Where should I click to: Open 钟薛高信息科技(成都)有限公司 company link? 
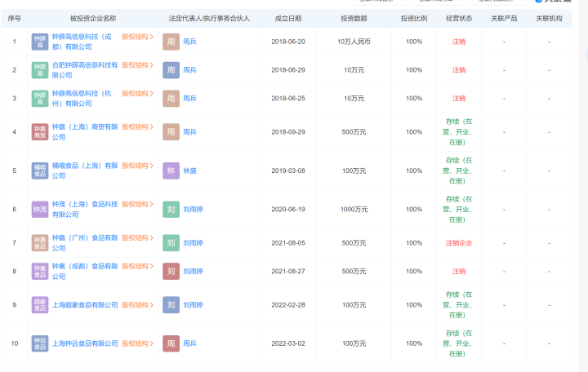[82, 42]
